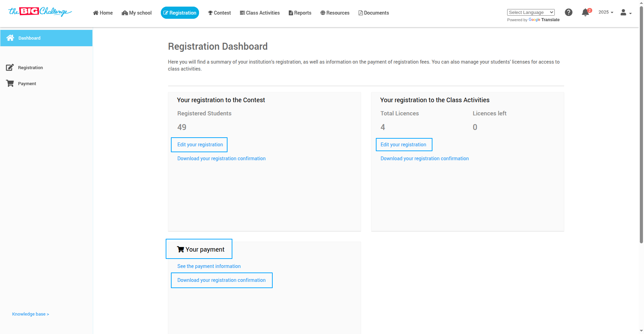Screen dimensions: 644x334
Task: Expand the 2025 year dropdown
Action: (x=606, y=12)
